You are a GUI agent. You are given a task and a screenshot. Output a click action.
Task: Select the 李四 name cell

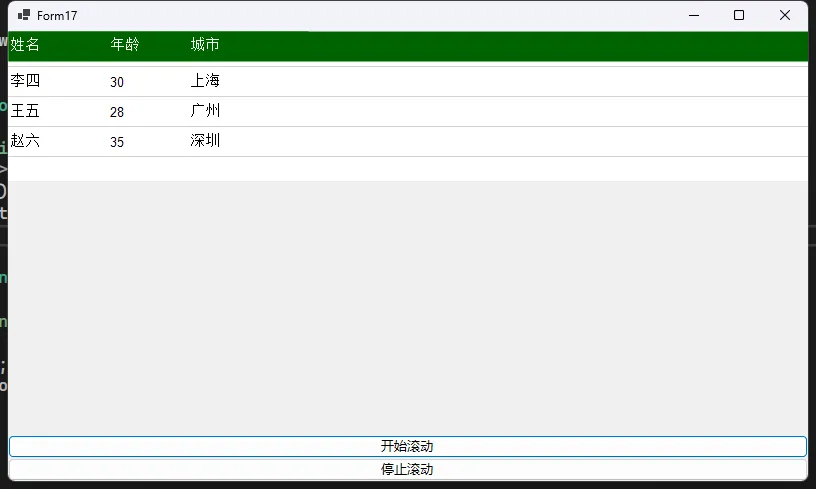pos(26,81)
